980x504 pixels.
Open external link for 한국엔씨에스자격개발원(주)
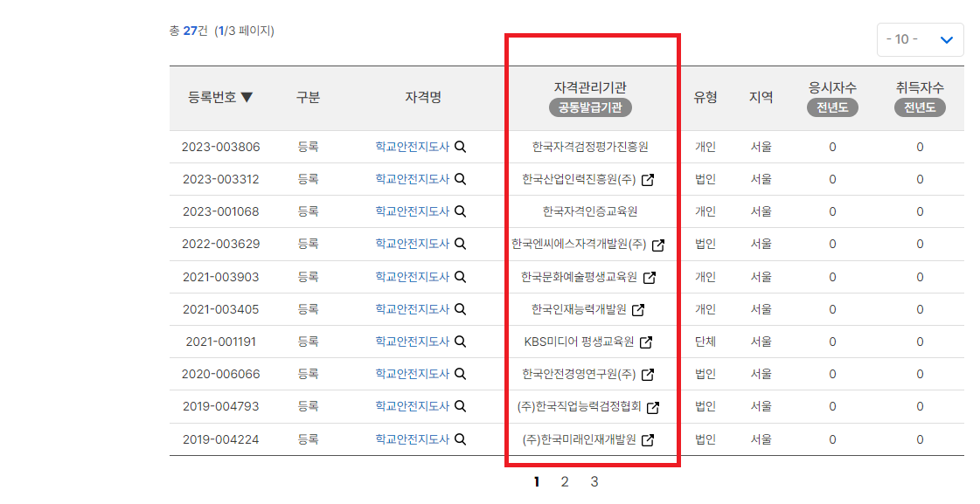click(x=660, y=244)
